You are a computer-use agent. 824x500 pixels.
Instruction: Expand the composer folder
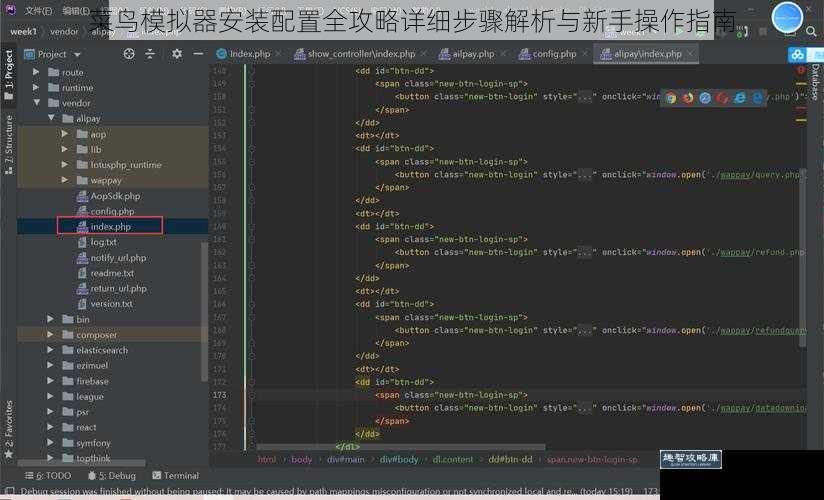(50, 334)
